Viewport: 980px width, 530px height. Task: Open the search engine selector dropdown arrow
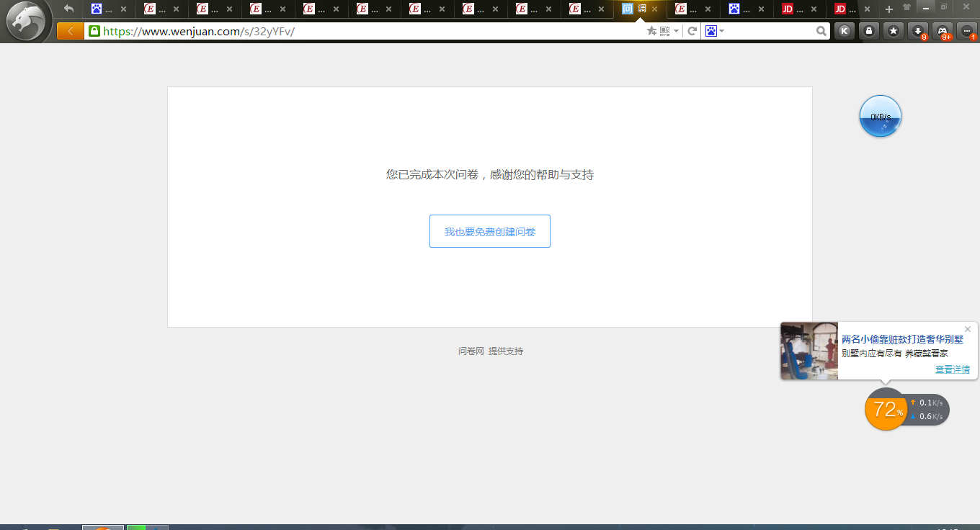coord(722,31)
